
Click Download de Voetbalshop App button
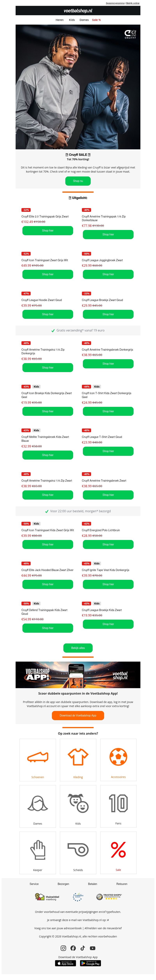pyautogui.click(x=78, y=715)
